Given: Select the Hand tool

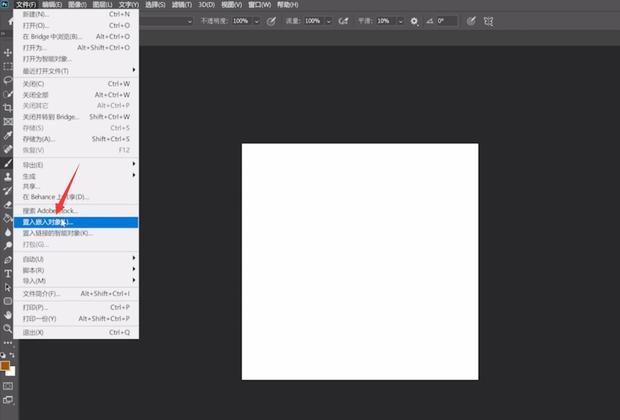Looking at the screenshot, I should click(8, 315).
